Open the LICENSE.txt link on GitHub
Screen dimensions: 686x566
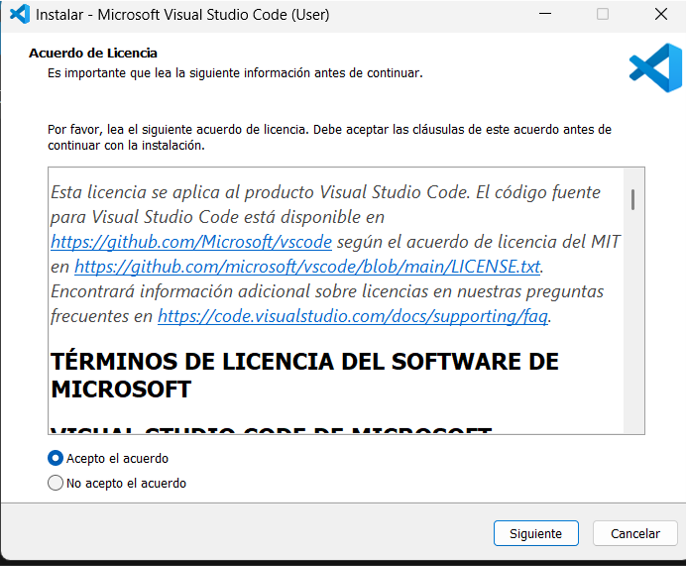coord(308,267)
